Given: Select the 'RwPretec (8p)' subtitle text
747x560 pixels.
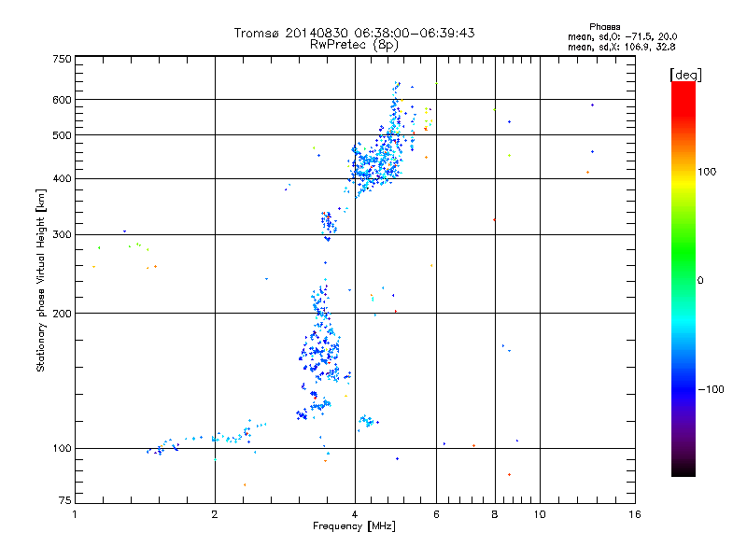Looking at the screenshot, I should point(354,45).
